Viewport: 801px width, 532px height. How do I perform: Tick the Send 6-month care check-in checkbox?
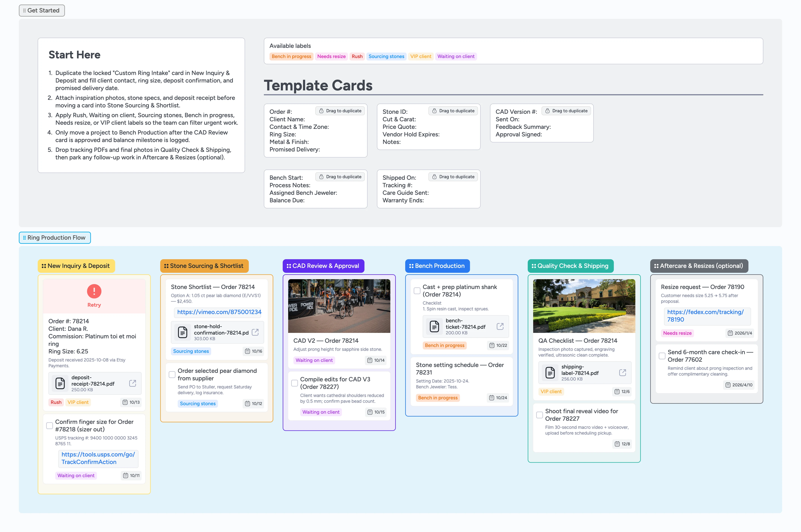[662, 356]
